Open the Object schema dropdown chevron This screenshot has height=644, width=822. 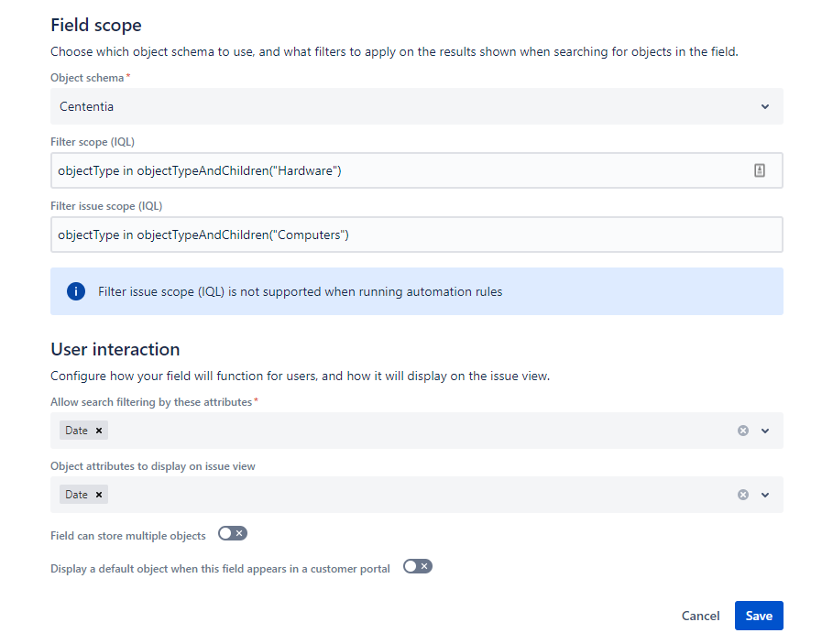pyautogui.click(x=765, y=106)
